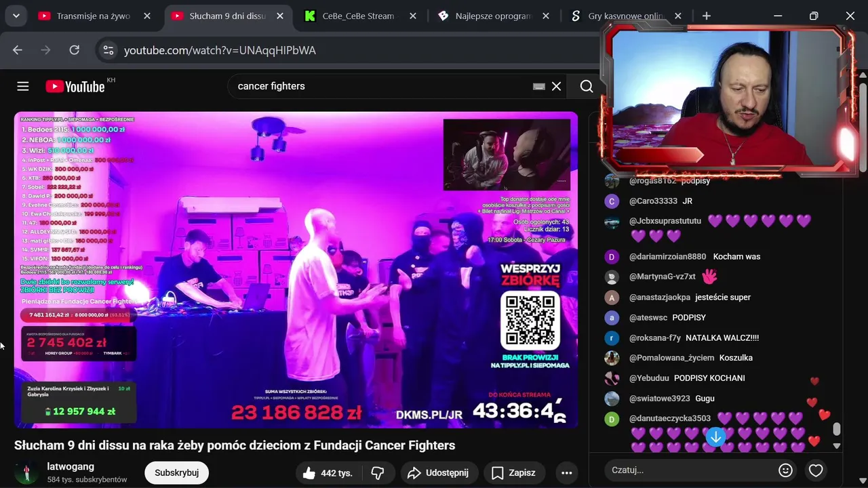The image size is (868, 488).
Task: Open @roksana-f7y chat author name
Action: click(655, 338)
